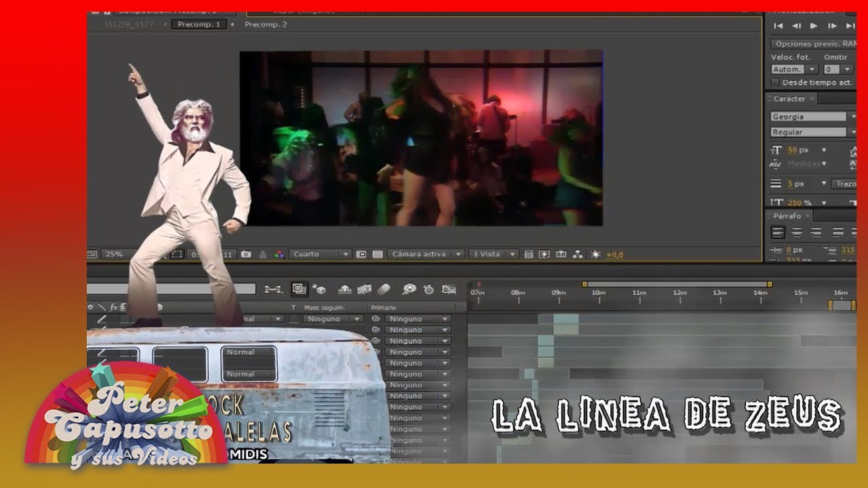This screenshot has width=868, height=488.
Task: Click the +0,0 exposure value
Action: [614, 255]
